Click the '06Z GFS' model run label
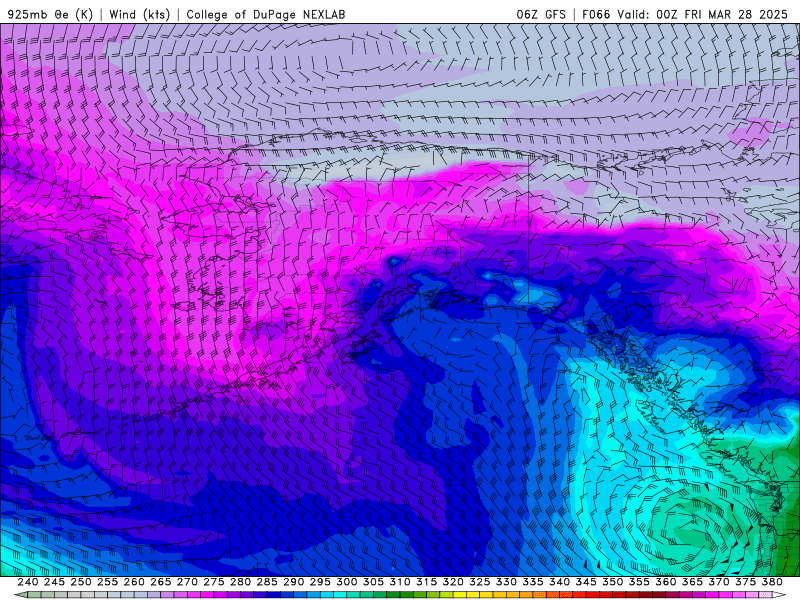 (541, 14)
